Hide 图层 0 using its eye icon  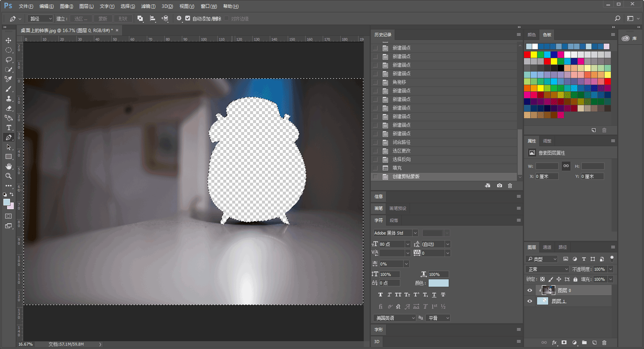tap(530, 290)
